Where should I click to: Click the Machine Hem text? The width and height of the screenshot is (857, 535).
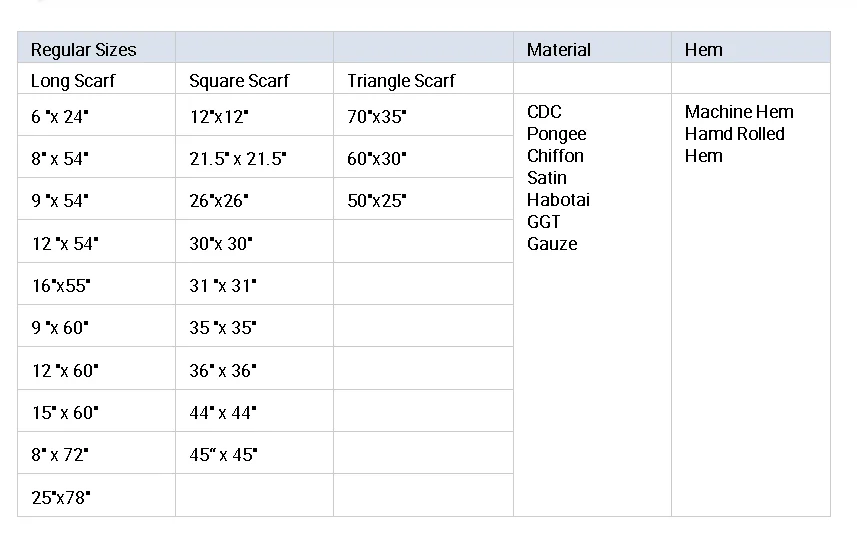(738, 112)
